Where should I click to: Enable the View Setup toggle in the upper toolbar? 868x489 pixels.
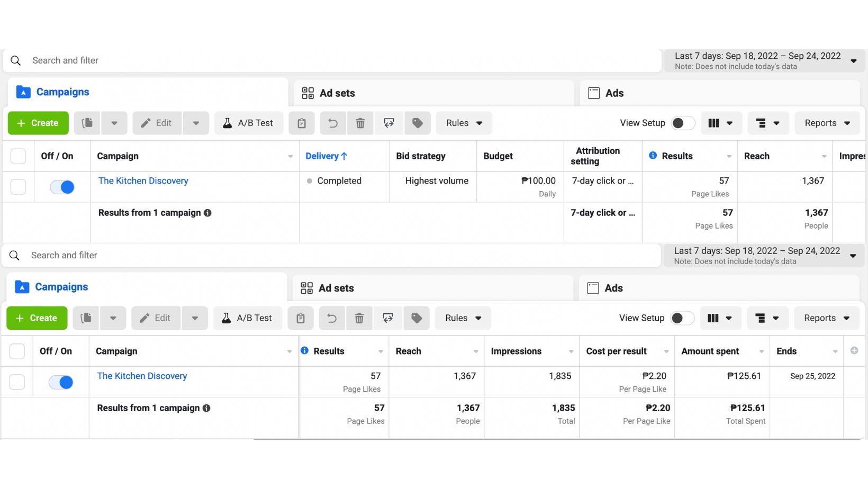click(x=683, y=123)
